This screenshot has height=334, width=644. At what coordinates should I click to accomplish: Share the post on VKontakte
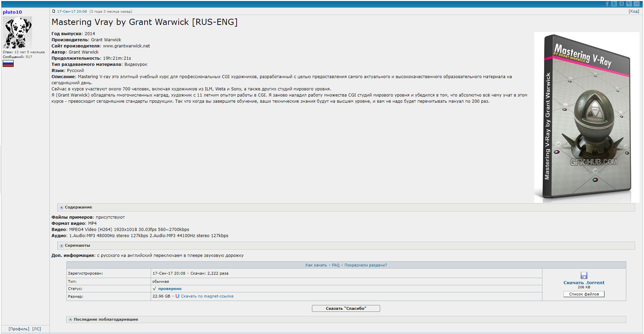click(622, 4)
